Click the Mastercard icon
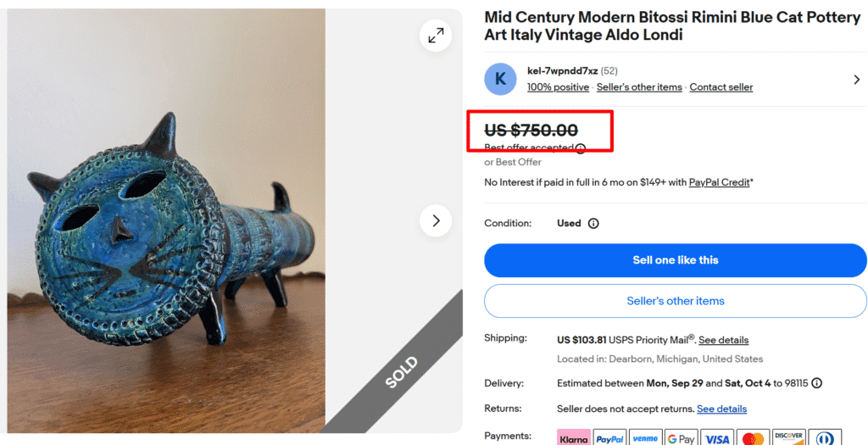This screenshot has width=868, height=445. click(753, 437)
